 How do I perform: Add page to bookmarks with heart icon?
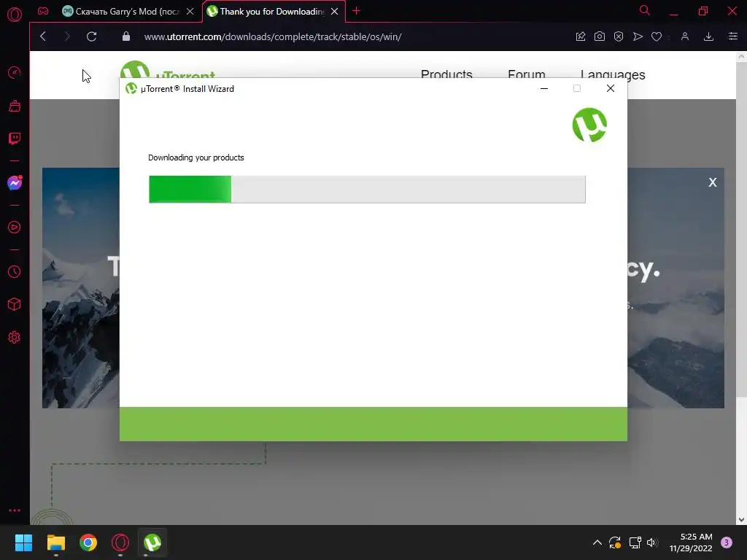pyautogui.click(x=657, y=36)
